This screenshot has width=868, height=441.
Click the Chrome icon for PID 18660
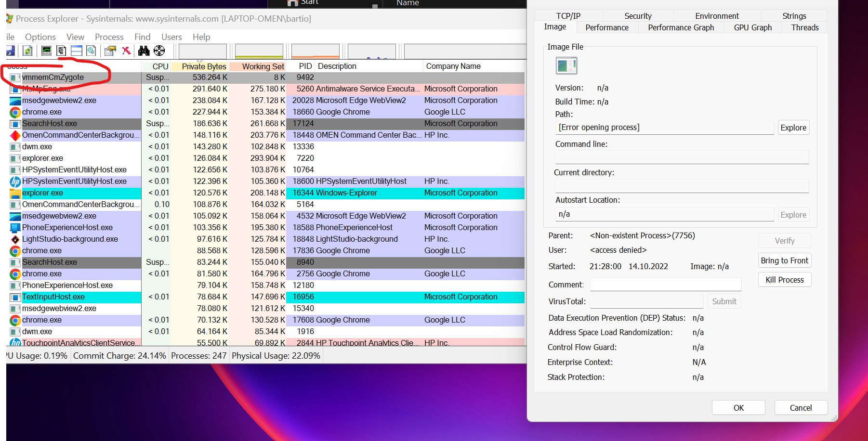coord(15,112)
